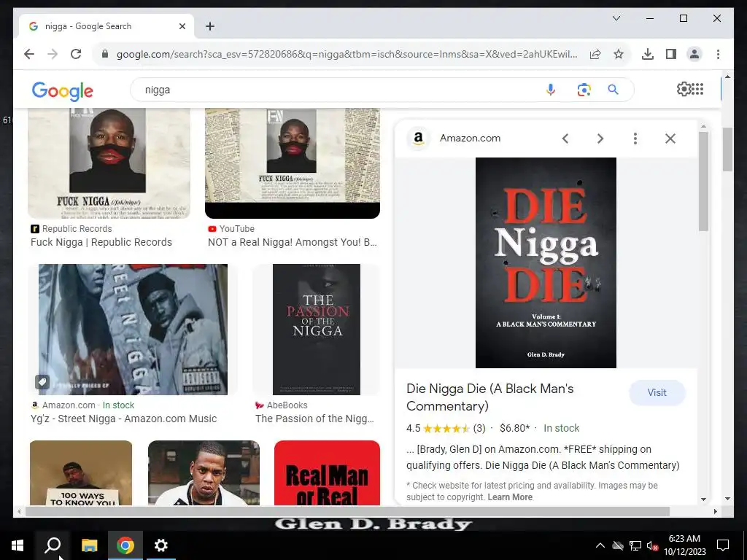The height and width of the screenshot is (560, 747).
Task: Close the Google Search tab
Action: point(182,26)
